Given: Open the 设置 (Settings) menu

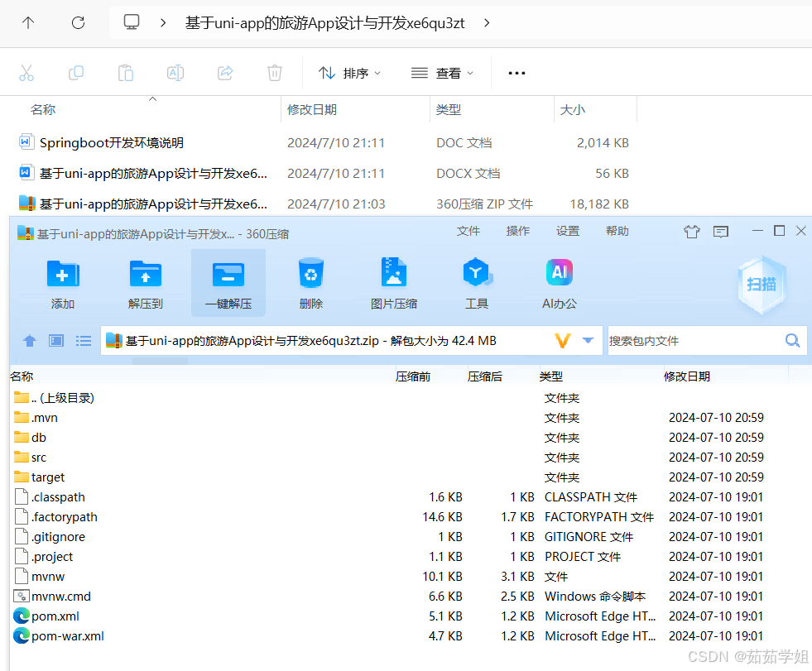Looking at the screenshot, I should (x=568, y=232).
